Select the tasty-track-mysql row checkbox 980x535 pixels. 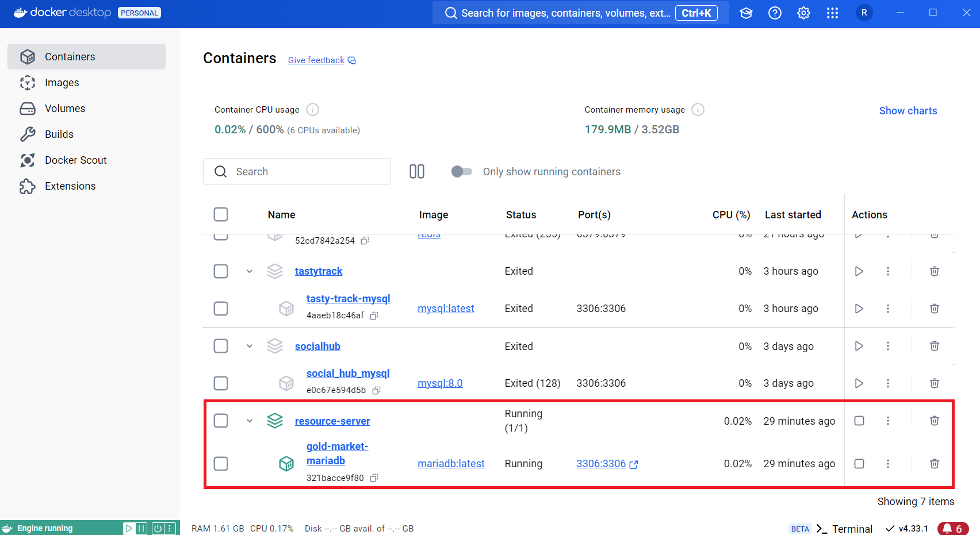coord(221,309)
